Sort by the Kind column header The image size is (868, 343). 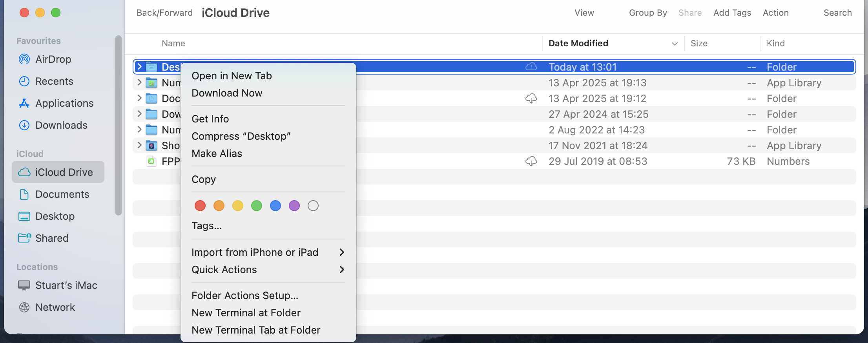point(776,44)
